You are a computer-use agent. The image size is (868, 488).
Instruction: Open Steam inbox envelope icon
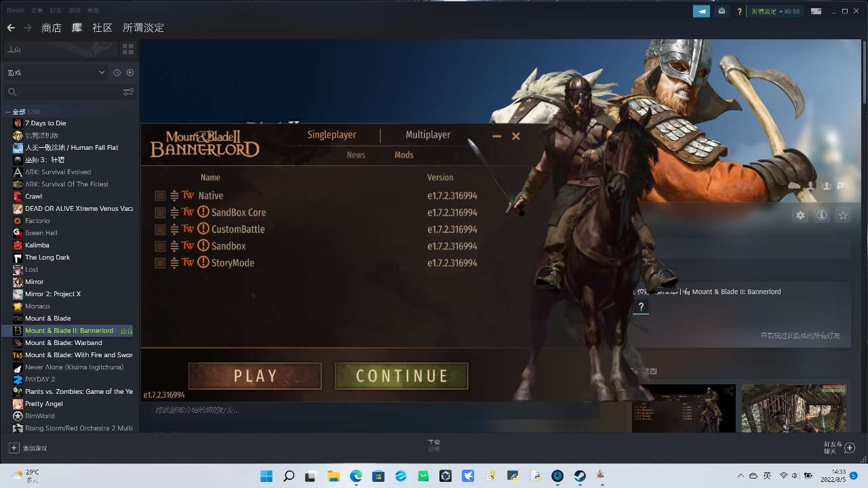(x=722, y=11)
